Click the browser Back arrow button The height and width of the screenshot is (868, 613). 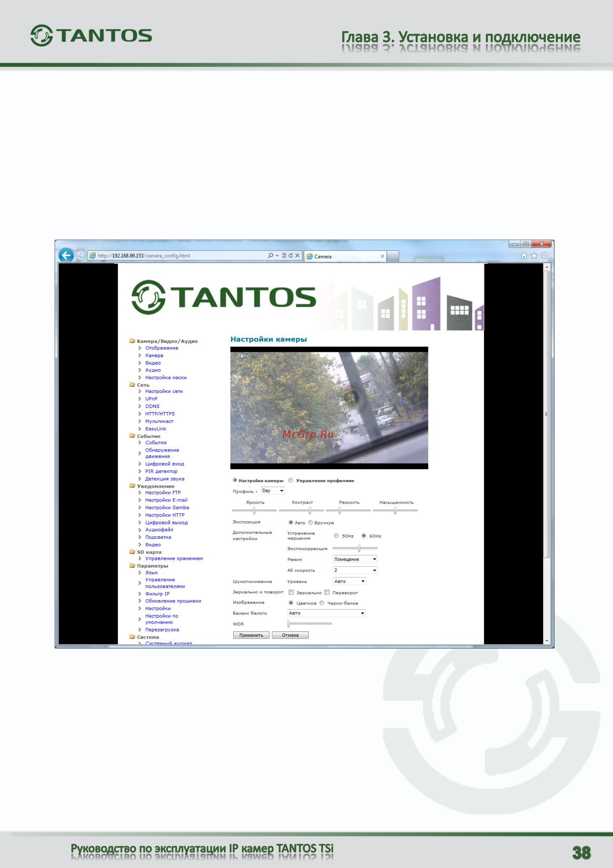click(x=66, y=255)
